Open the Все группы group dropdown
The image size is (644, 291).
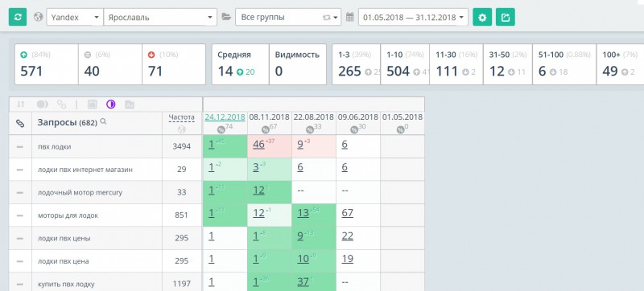288,17
